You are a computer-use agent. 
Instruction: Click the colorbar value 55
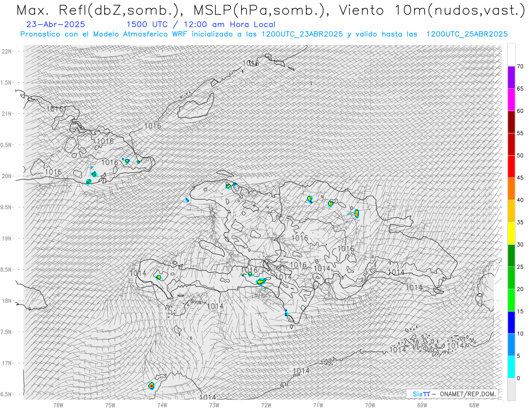tap(520, 133)
